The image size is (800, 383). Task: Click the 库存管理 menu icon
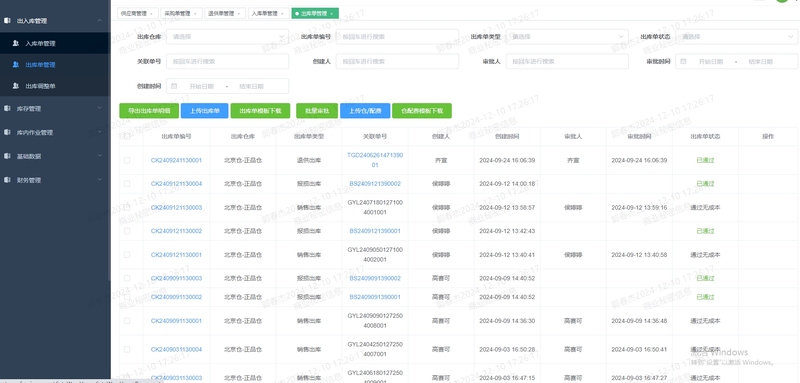coord(7,109)
